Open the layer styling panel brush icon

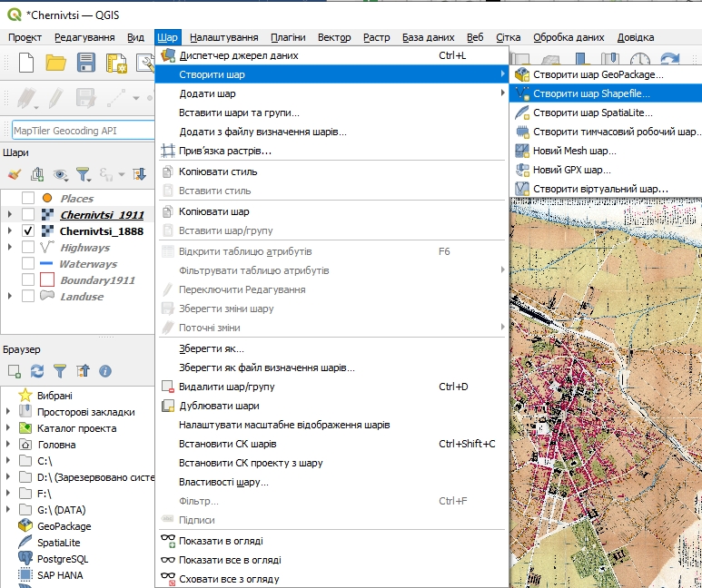(14, 173)
